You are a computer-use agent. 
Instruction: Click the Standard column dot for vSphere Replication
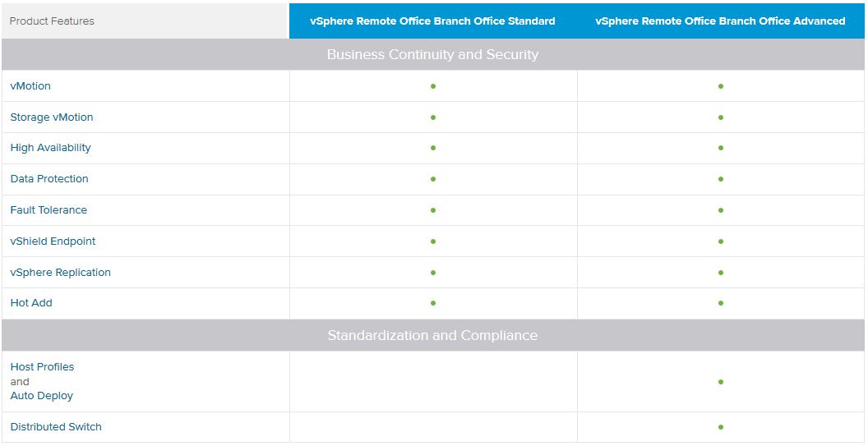(x=433, y=272)
